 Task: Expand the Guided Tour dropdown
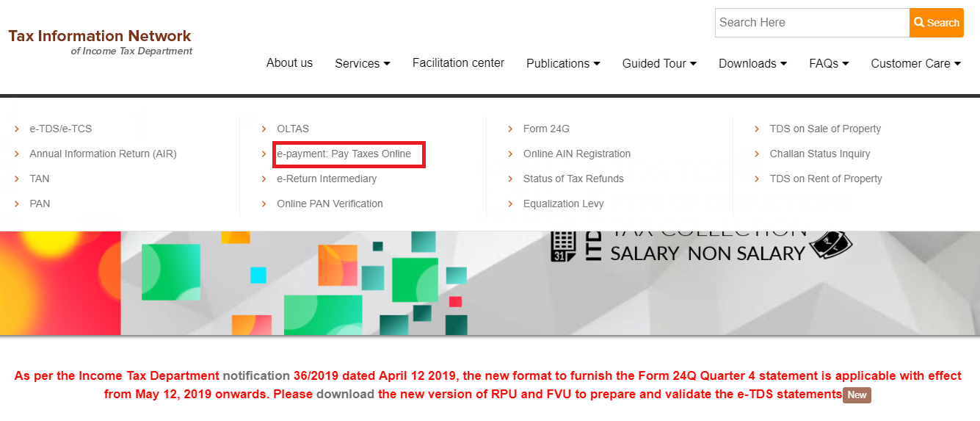[659, 63]
